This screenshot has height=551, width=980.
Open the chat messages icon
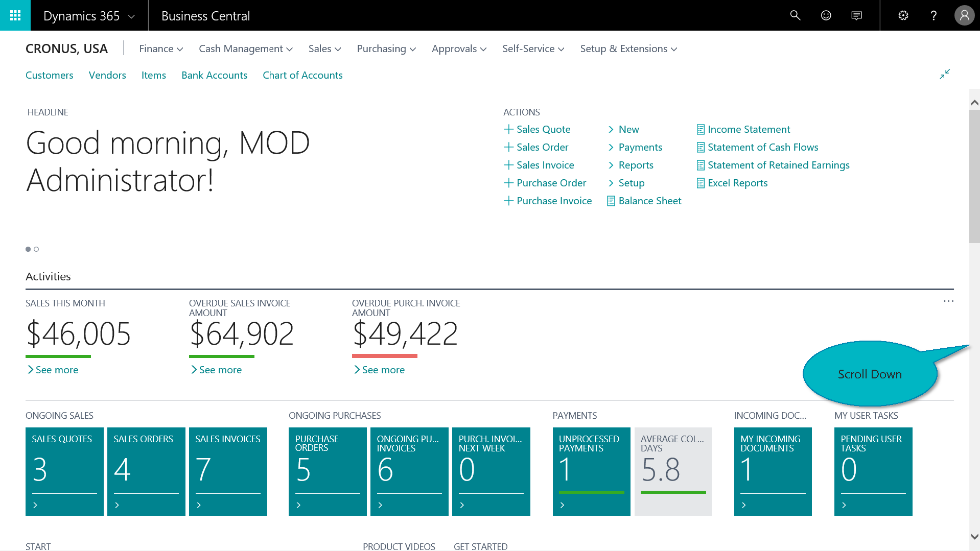856,15
